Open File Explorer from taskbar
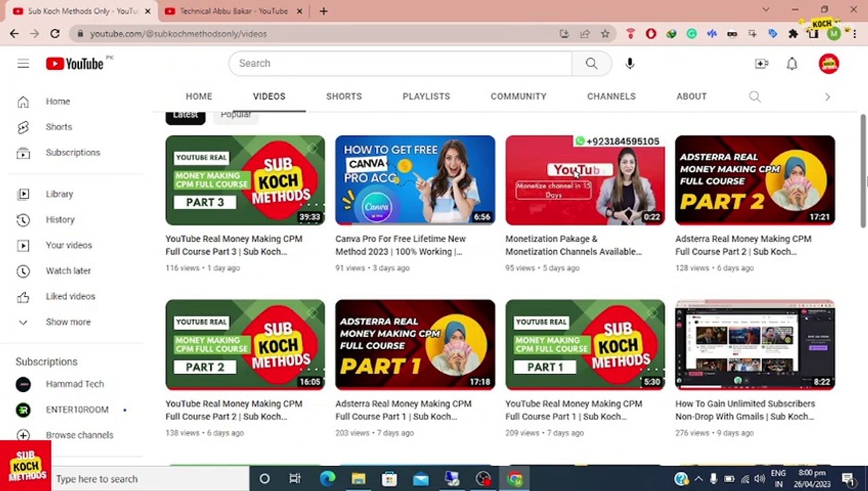Screen dimensions: 868x491 coord(358,479)
